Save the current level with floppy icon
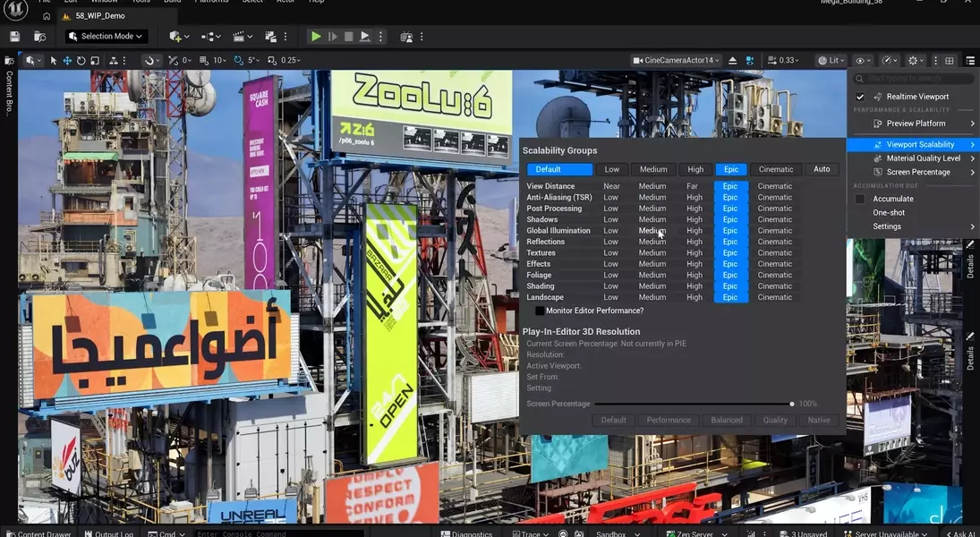 [15, 37]
